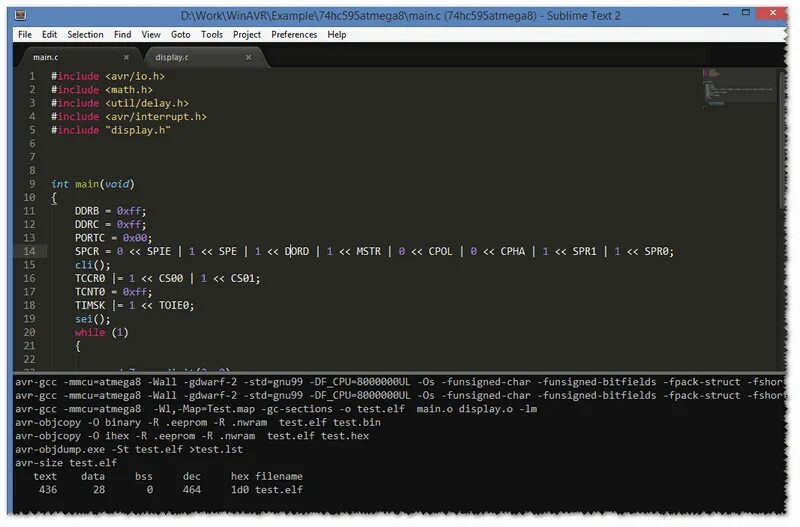Image resolution: width=800 pixels, height=527 pixels.
Task: Click the 'avr-objcopy -O binary' output line
Action: [197, 422]
